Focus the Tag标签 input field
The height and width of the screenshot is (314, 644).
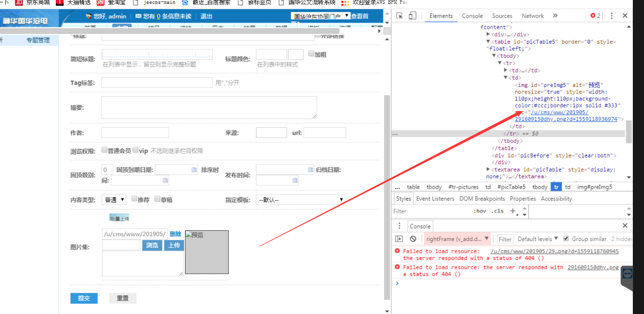click(157, 83)
